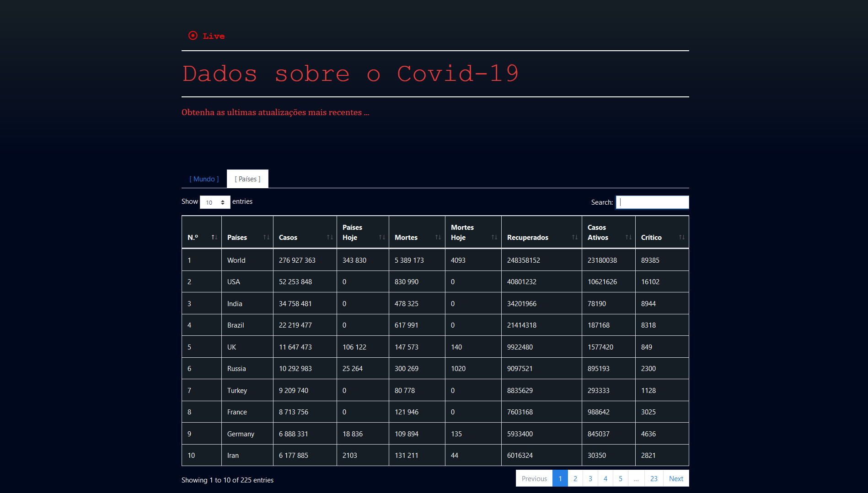Click Brazil recovered value 21414318
Viewport: 868px width, 493px height.
pos(522,325)
